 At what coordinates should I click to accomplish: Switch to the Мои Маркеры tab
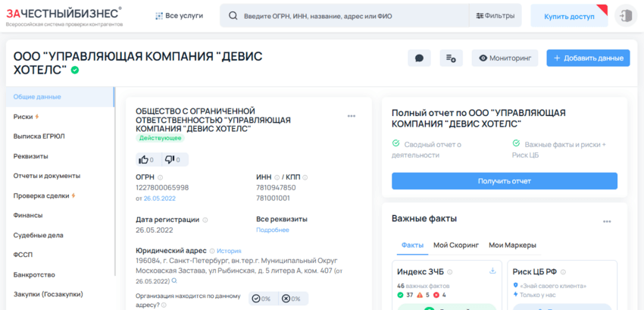coord(513,246)
